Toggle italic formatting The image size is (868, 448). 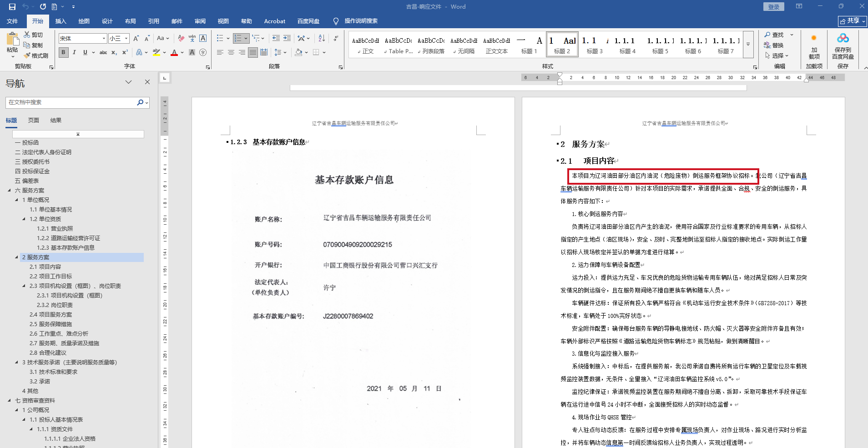(74, 52)
